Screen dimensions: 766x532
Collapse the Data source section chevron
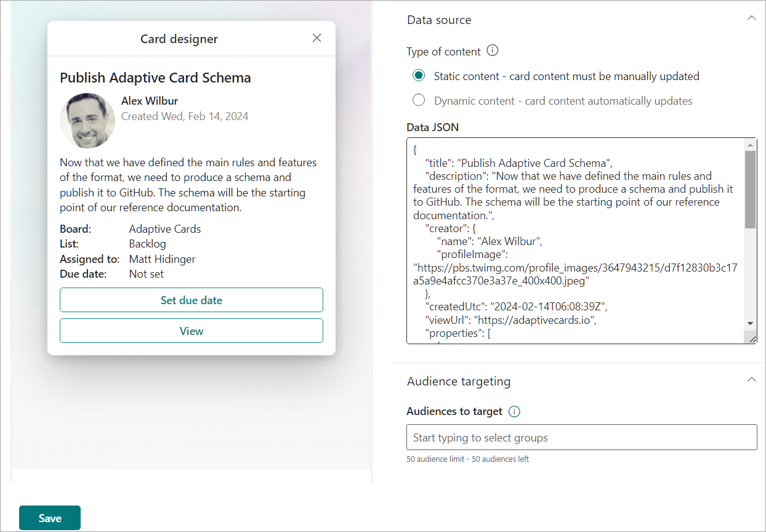tap(751, 18)
